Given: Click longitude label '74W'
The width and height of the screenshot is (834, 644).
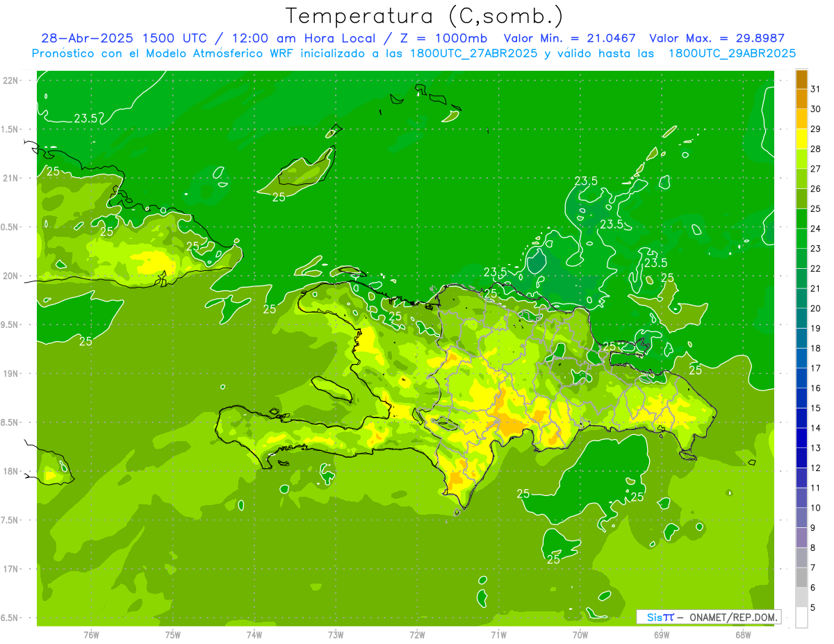Looking at the screenshot, I should coord(254,635).
